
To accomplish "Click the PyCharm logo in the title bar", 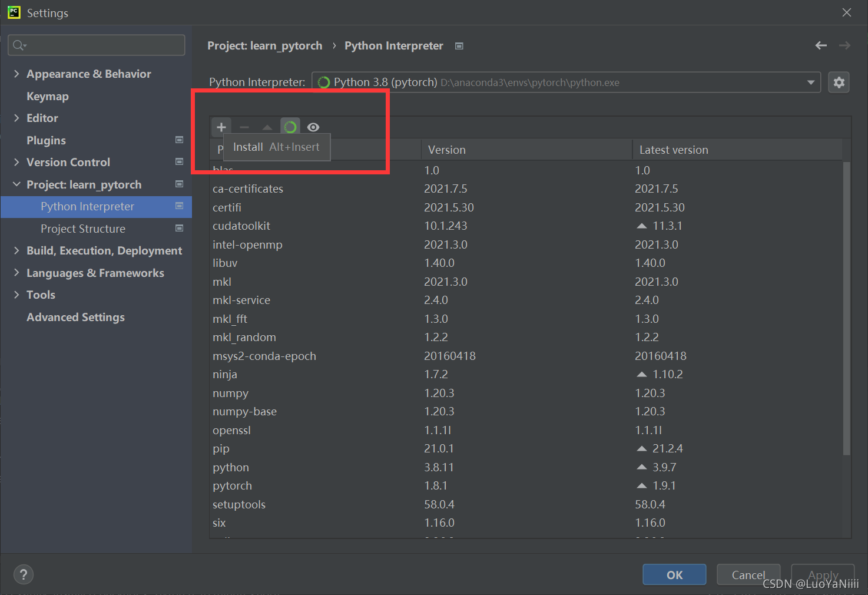I will pyautogui.click(x=13, y=12).
